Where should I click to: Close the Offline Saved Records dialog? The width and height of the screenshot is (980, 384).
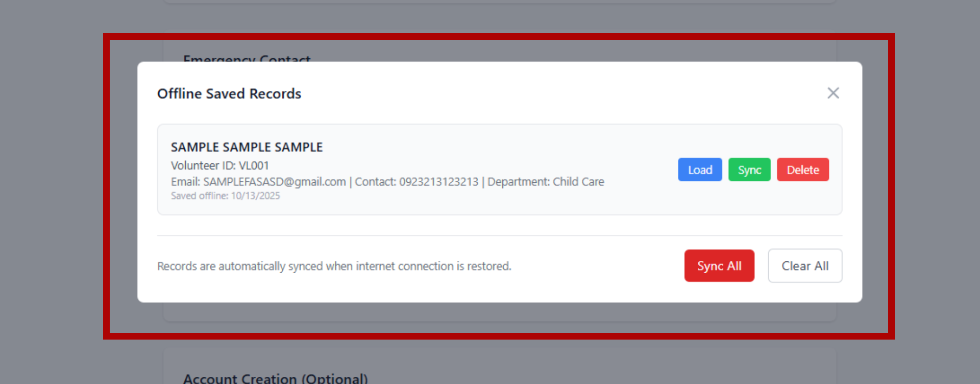833,93
